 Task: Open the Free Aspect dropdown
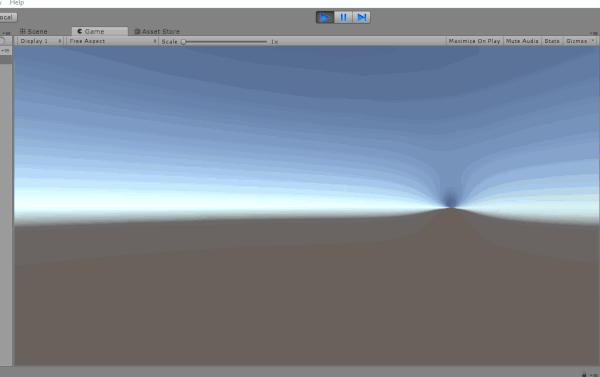(112, 41)
